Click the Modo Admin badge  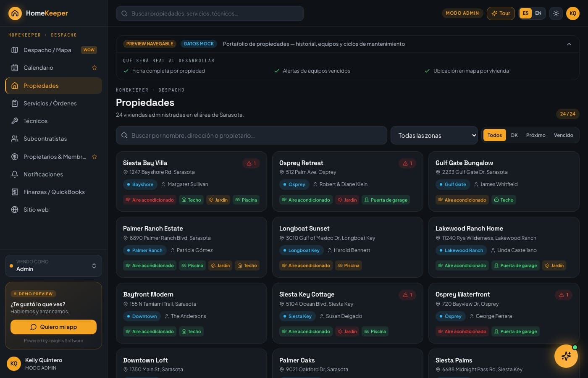462,13
